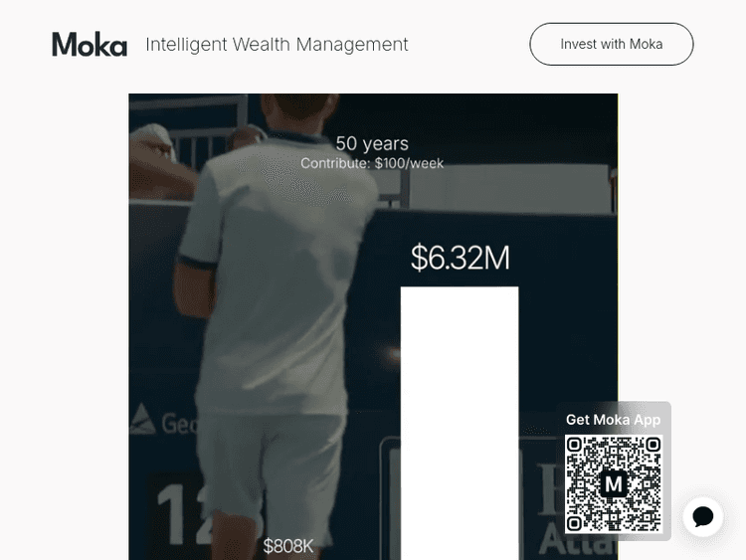Image resolution: width=746 pixels, height=560 pixels.
Task: Click the Contribute: $100/week text
Action: (372, 163)
